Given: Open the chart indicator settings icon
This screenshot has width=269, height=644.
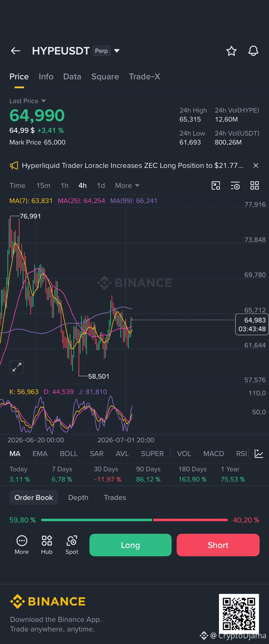Looking at the screenshot, I should (x=235, y=185).
